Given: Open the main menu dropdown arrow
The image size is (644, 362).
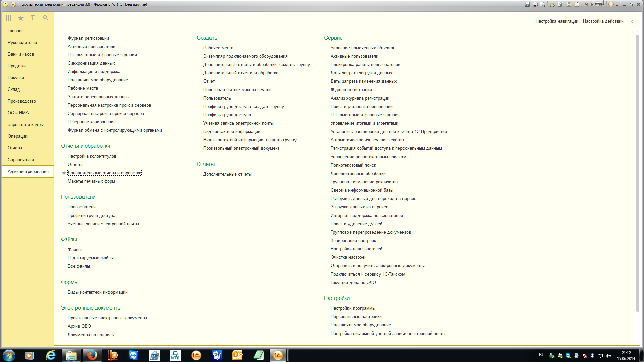Looking at the screenshot, I should (x=13, y=4).
